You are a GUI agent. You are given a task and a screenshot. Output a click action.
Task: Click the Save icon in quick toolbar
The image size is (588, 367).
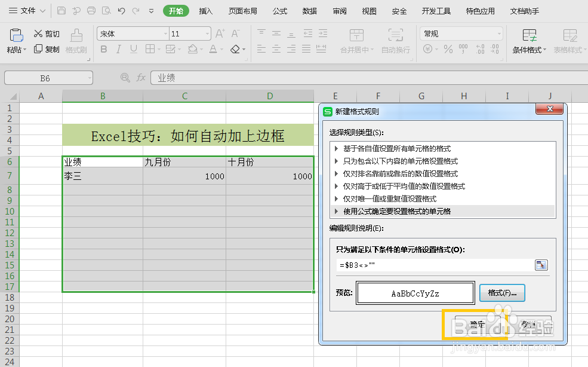61,11
